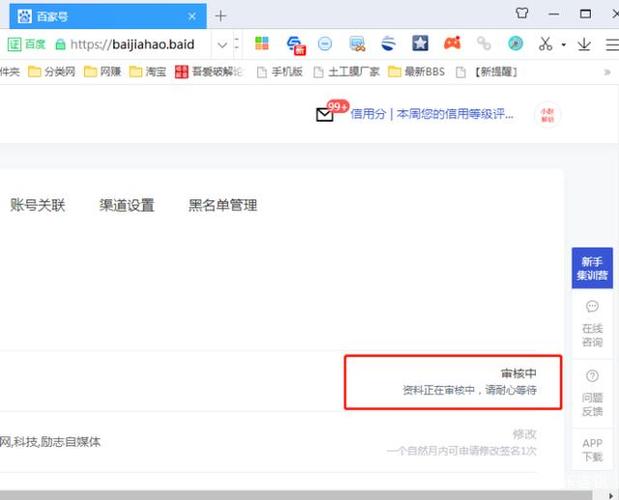Click the round user avatar icon

[546, 114]
